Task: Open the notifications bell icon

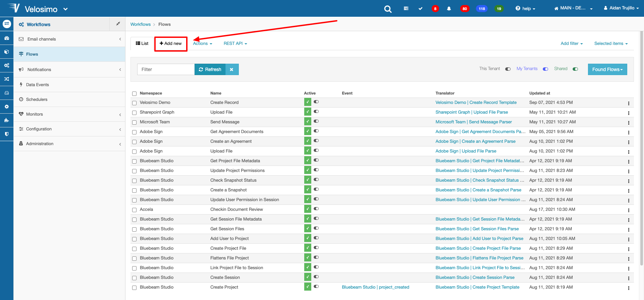Action: tap(449, 9)
